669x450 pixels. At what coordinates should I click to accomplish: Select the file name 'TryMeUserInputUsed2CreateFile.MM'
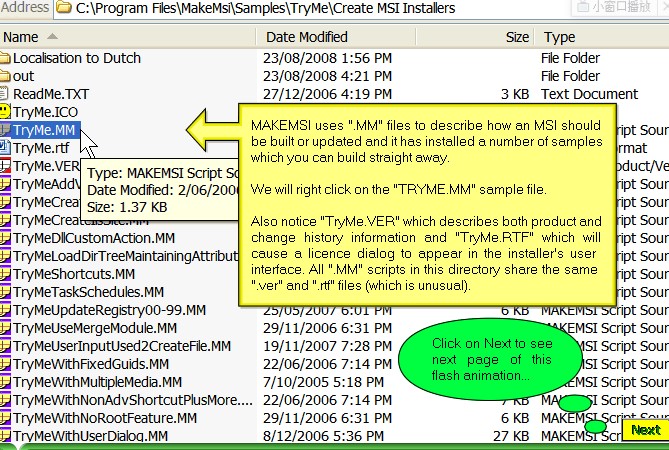122,345
